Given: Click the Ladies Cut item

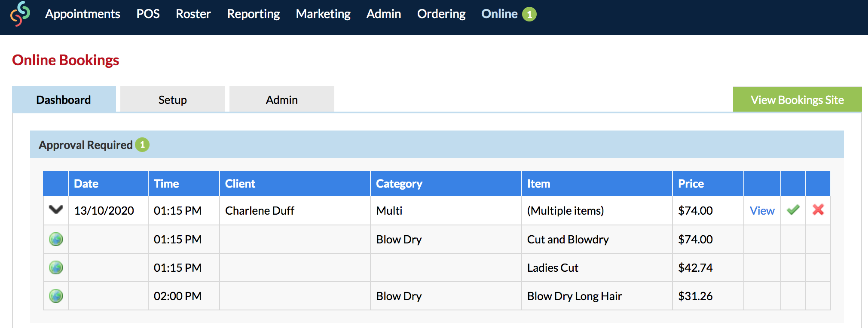Looking at the screenshot, I should coord(553,267).
